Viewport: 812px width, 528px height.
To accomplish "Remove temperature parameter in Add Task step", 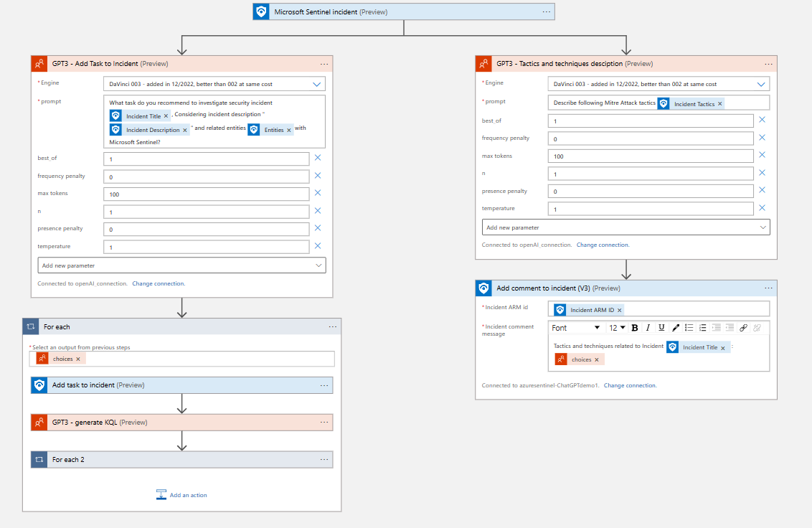I will click(x=318, y=246).
